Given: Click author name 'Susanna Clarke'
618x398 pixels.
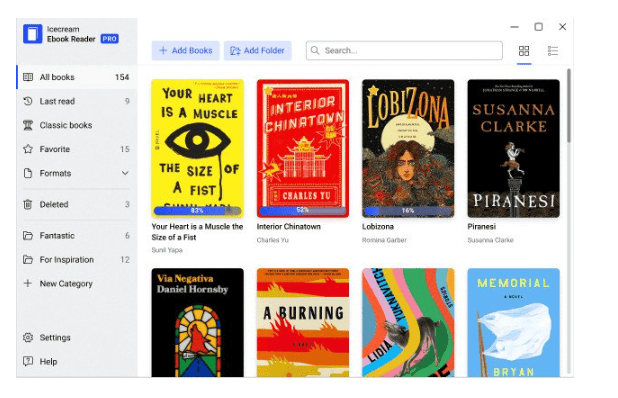Looking at the screenshot, I should pyautogui.click(x=490, y=240).
